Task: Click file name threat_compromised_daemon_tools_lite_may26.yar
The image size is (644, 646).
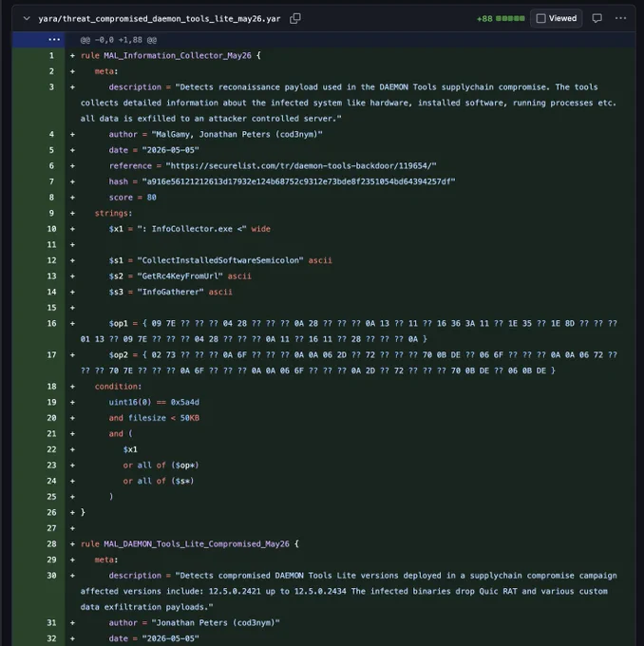Action: [160, 19]
